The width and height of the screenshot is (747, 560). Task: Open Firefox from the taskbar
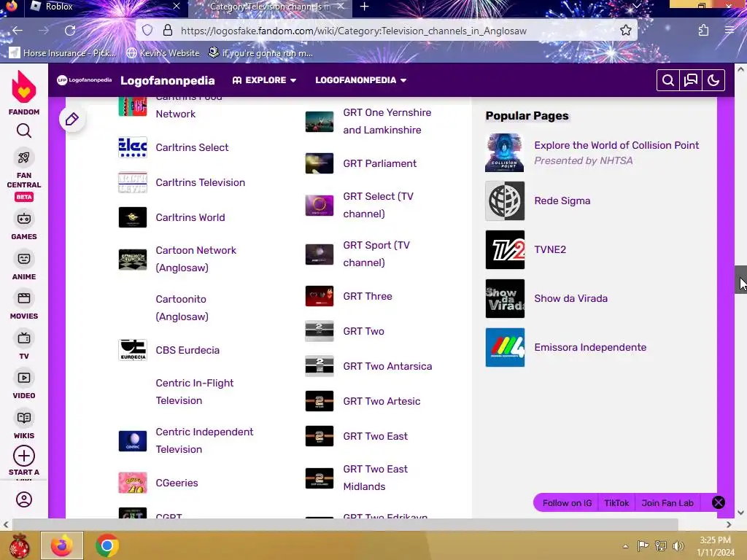pyautogui.click(x=62, y=545)
